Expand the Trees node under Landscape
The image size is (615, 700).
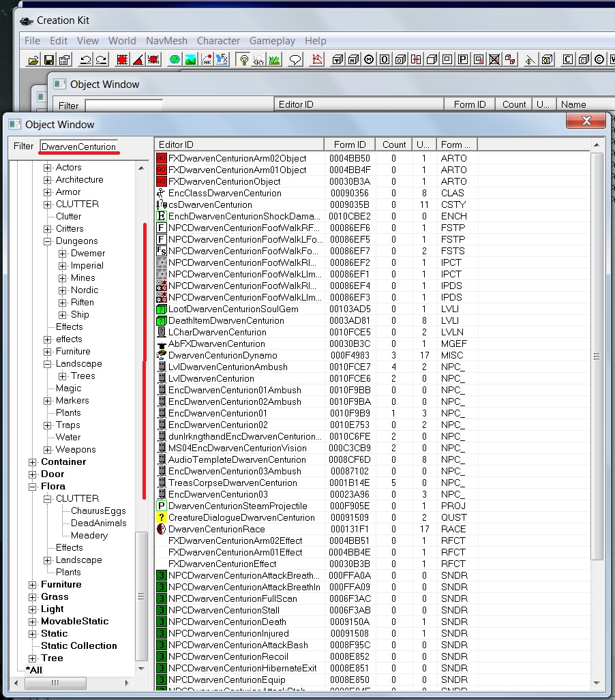tap(63, 376)
